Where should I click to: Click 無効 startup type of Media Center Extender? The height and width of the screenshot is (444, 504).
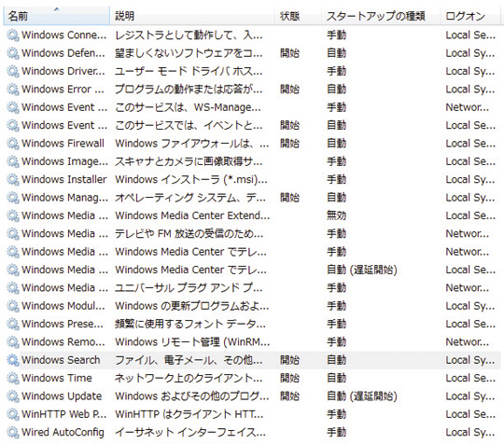click(336, 215)
